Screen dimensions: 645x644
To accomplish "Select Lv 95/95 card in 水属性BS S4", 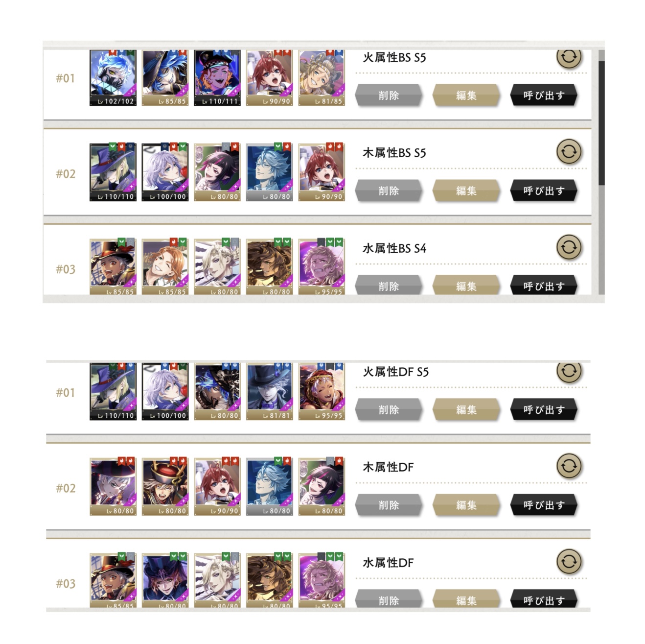I will [322, 266].
